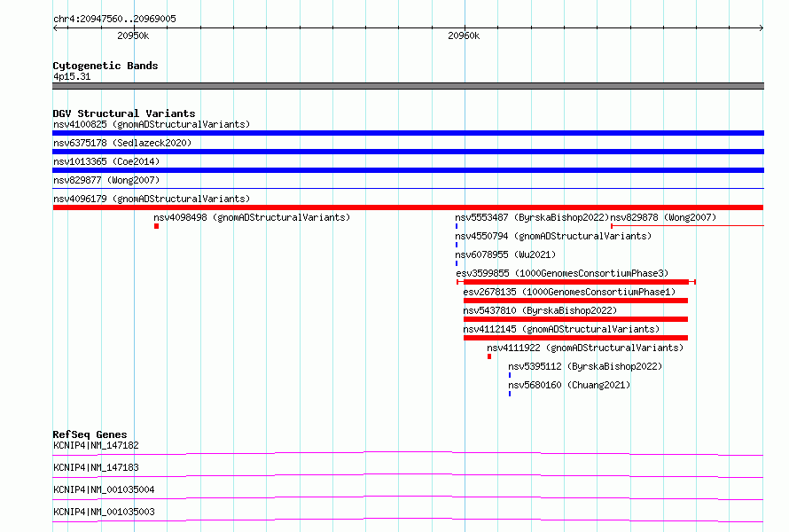Viewport: 789px width, 532px height.
Task: Open the KCNIP4|NM_147182 transcript label
Action: [96, 445]
